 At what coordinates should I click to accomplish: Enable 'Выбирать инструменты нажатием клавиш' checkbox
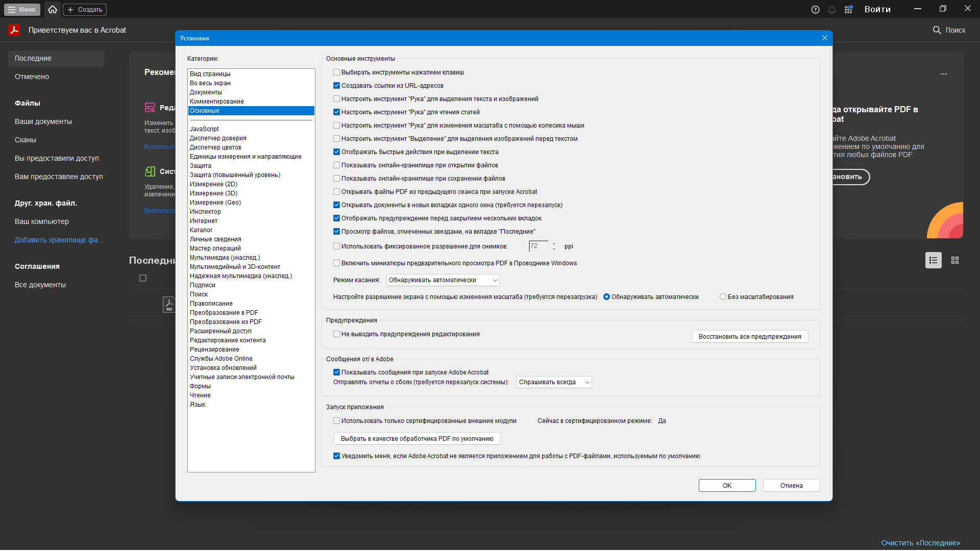(336, 72)
